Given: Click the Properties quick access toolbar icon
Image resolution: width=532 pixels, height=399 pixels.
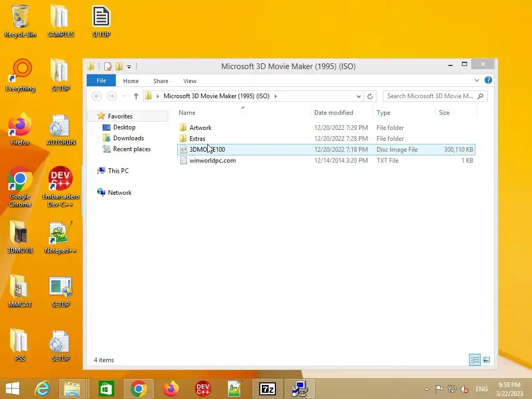Looking at the screenshot, I should coord(108,66).
